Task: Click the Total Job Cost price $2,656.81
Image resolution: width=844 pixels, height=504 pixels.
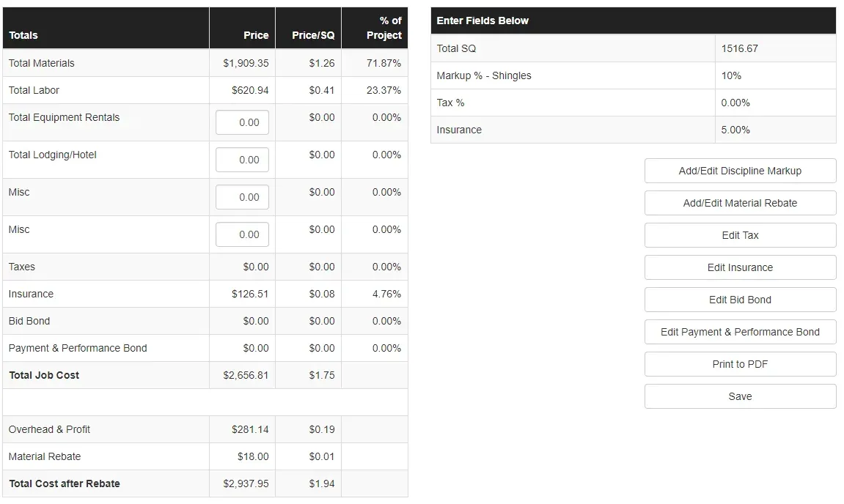Action: point(246,375)
